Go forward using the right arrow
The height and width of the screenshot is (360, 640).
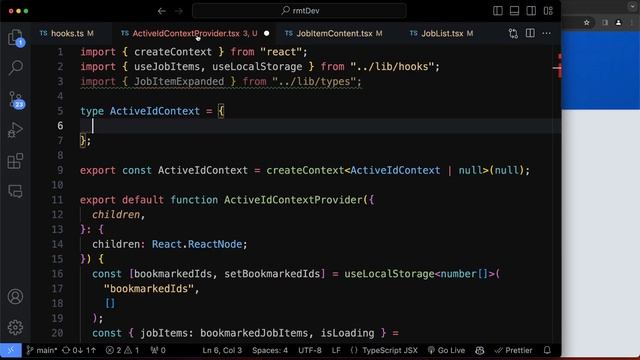[x=179, y=11]
